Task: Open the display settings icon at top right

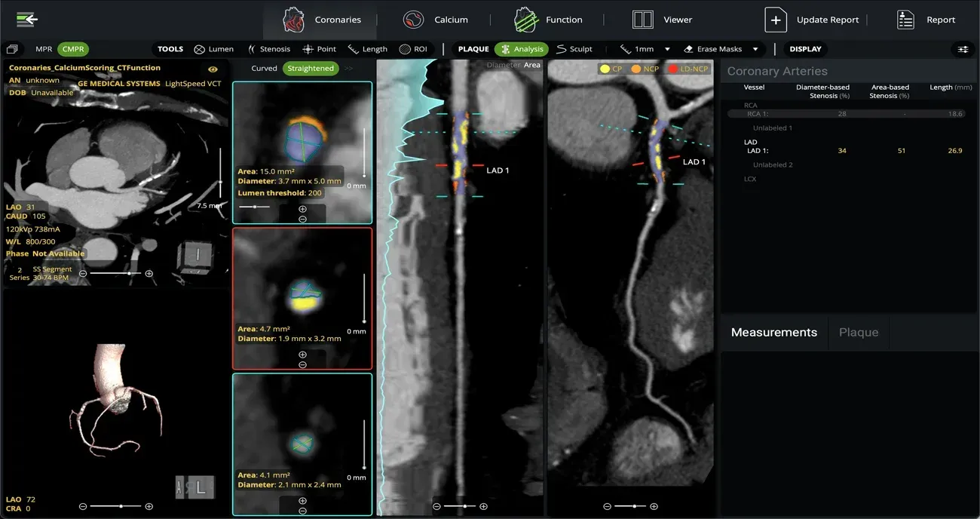Action: 963,48
